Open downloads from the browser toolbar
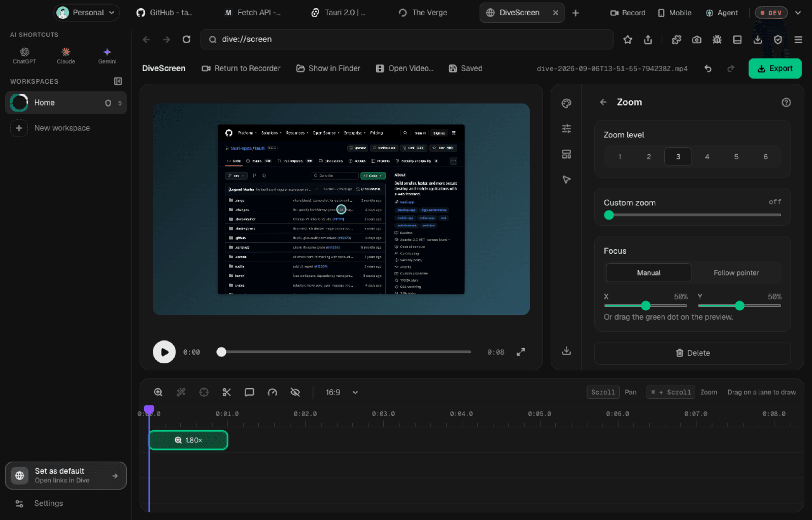This screenshot has width=812, height=520. tap(758, 40)
